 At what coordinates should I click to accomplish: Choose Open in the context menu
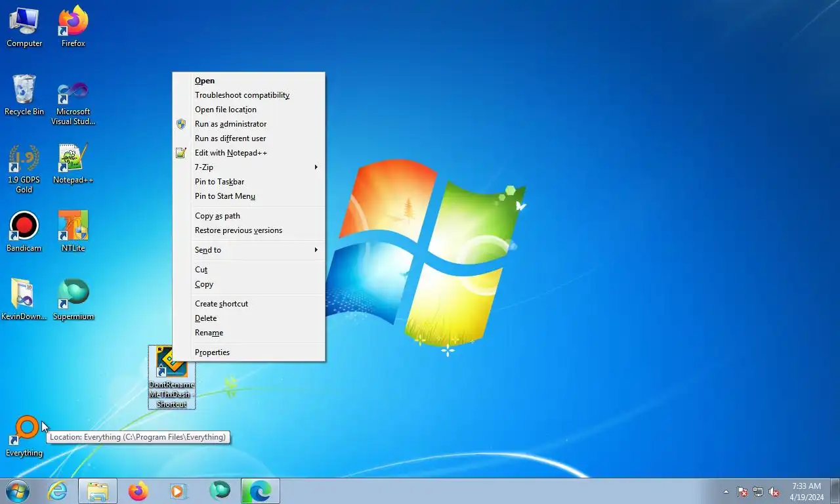249,81
